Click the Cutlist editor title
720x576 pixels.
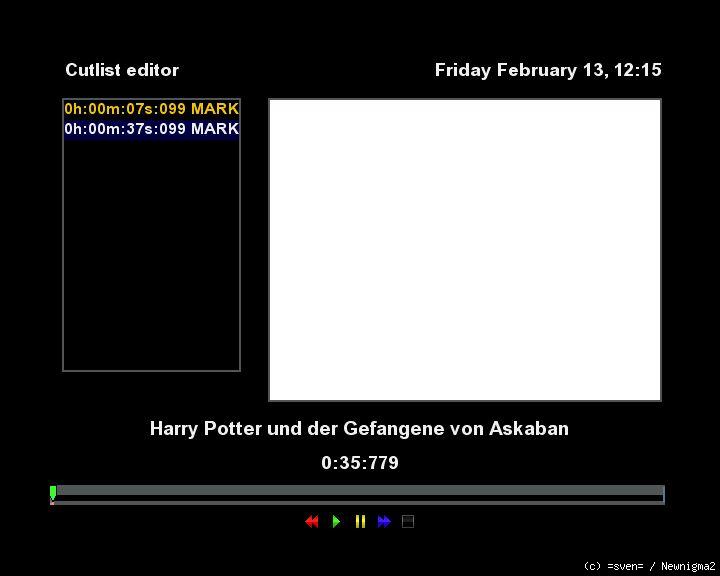(x=122, y=70)
